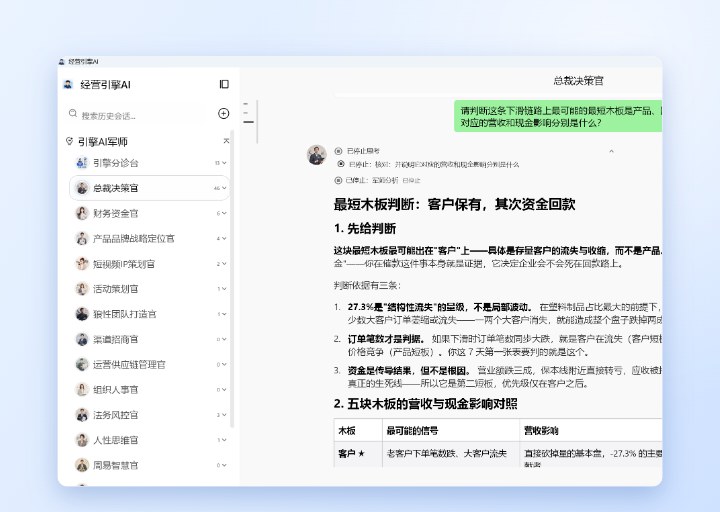720x512 pixels.
Task: Expand 运营供应链管理官 chevron
Action: coord(224,364)
